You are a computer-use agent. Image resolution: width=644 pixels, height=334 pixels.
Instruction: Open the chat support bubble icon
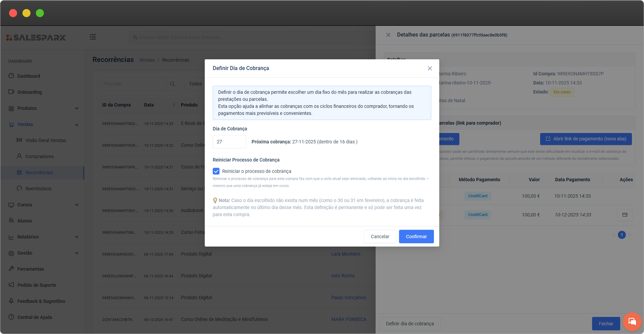point(632,322)
